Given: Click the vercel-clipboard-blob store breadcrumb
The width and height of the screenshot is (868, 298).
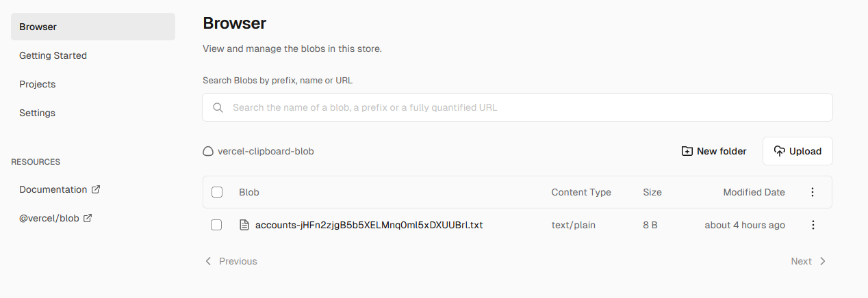Looking at the screenshot, I should pos(266,151).
